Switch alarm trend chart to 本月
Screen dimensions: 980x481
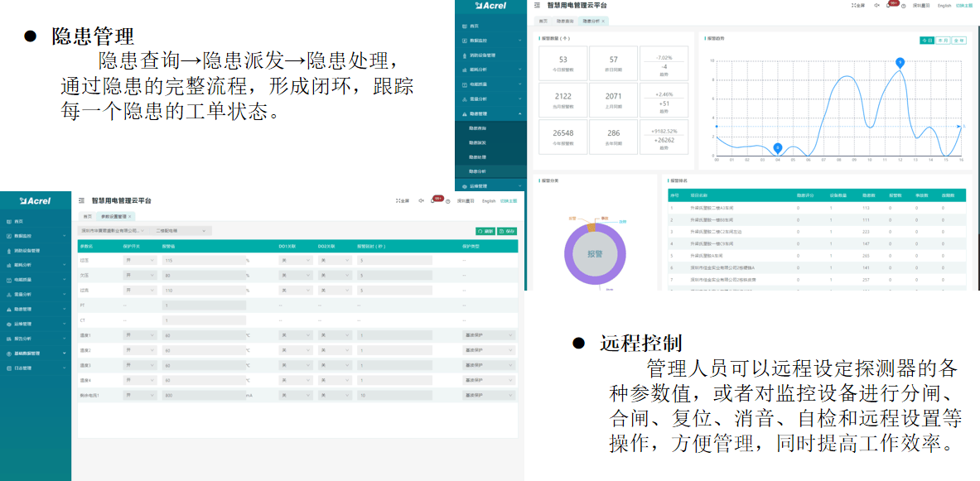pyautogui.click(x=943, y=40)
